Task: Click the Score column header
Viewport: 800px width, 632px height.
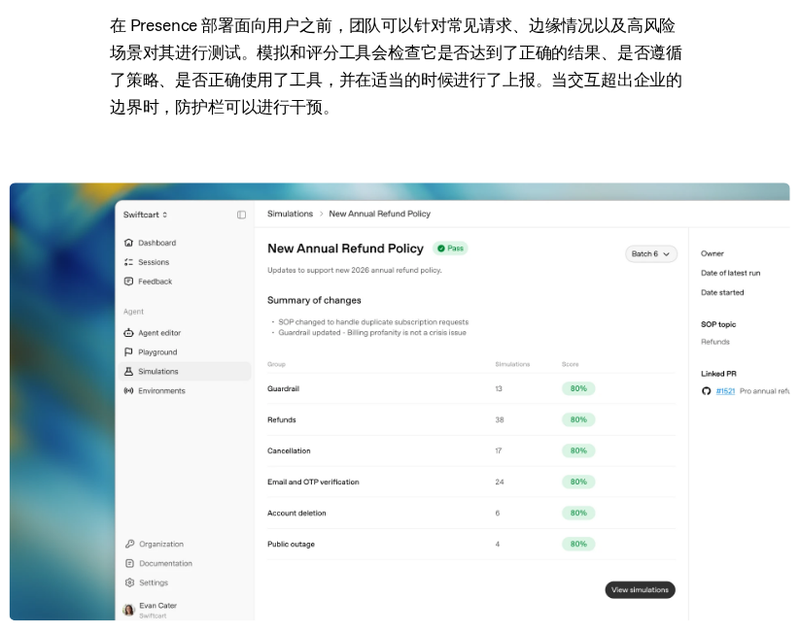Action: (570, 364)
